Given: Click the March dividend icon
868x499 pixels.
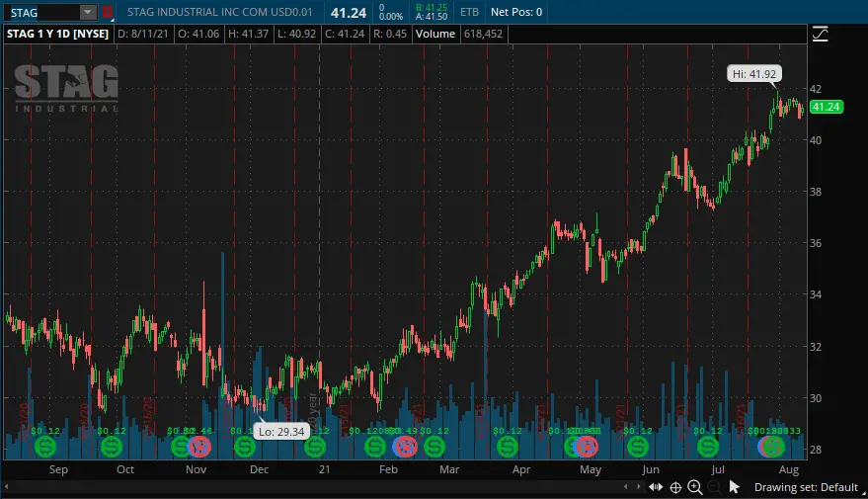Looking at the screenshot, I should point(434,447).
